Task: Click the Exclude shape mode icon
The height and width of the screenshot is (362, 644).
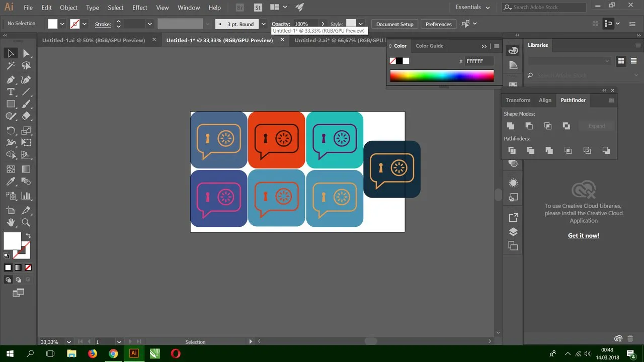Action: pos(566,126)
